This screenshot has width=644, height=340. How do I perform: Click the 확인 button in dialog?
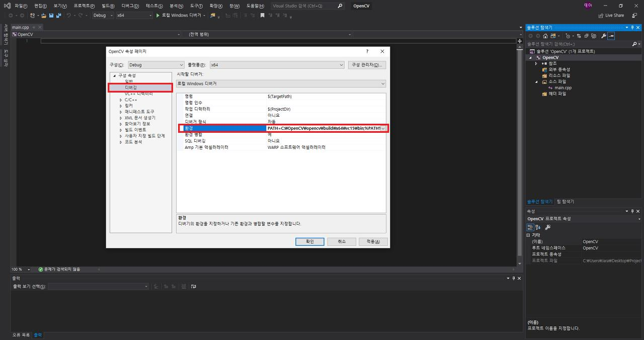(x=310, y=241)
